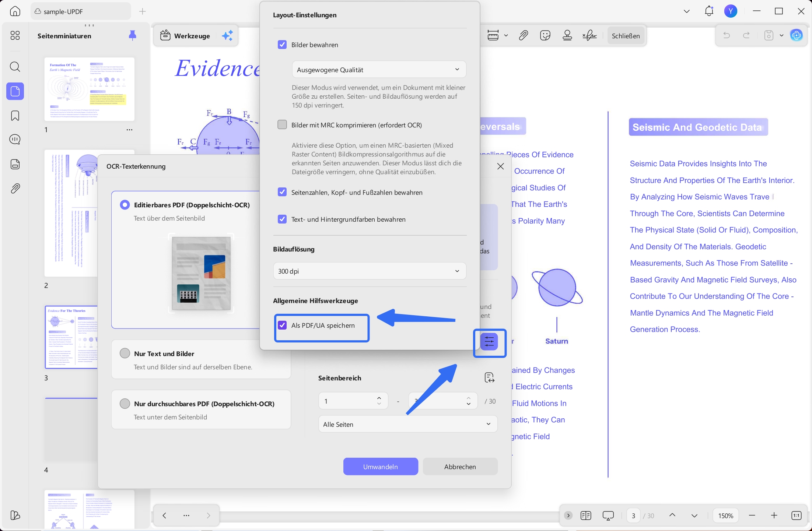Increase the start page stepper value
The image size is (812, 531).
pos(379,398)
